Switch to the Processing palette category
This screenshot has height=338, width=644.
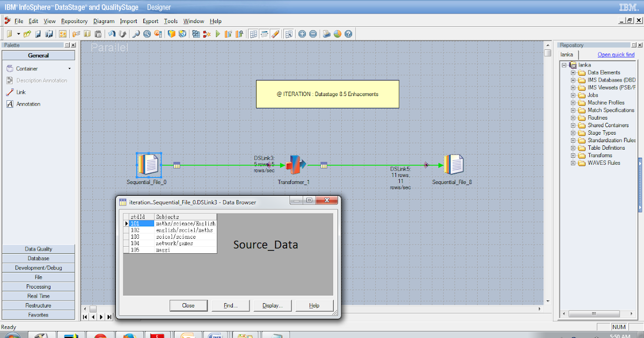point(38,286)
